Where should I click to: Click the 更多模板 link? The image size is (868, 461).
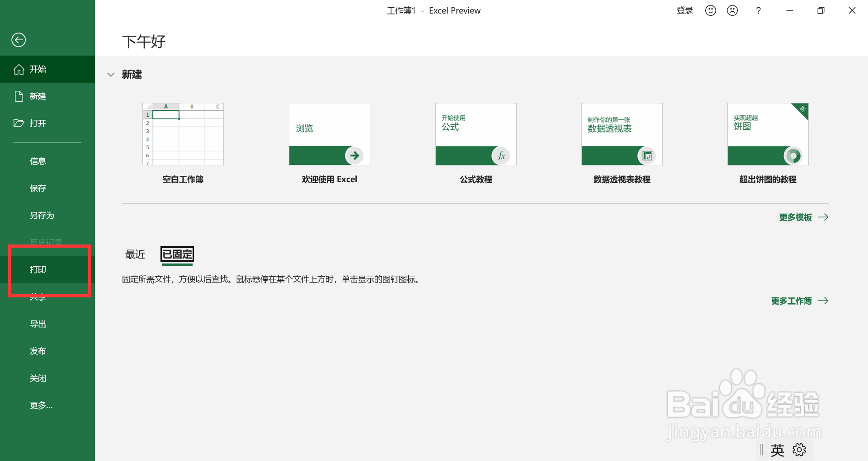796,217
